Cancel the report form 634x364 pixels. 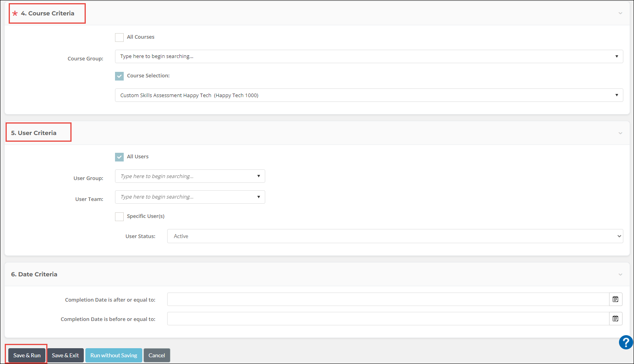157,355
